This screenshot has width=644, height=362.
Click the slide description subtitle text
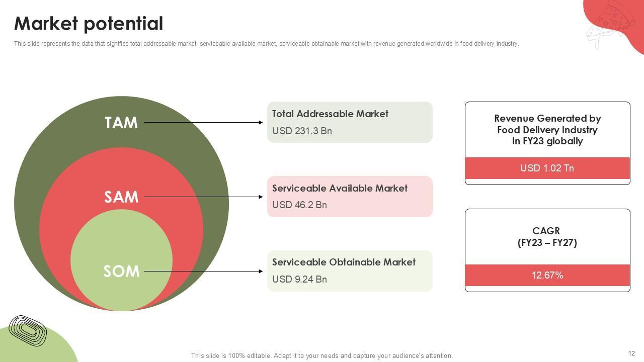(x=266, y=44)
